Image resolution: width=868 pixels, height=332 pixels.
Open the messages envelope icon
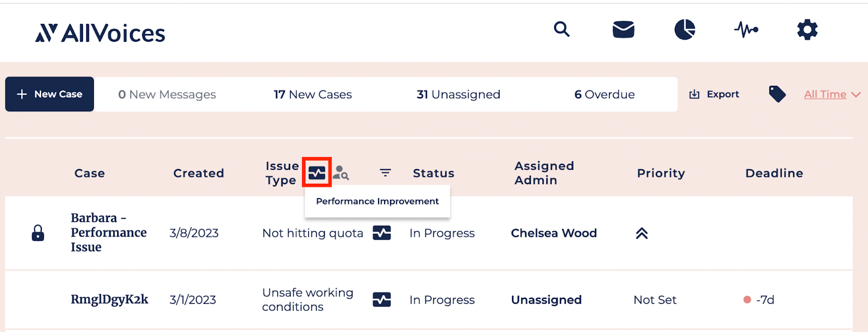(x=623, y=29)
